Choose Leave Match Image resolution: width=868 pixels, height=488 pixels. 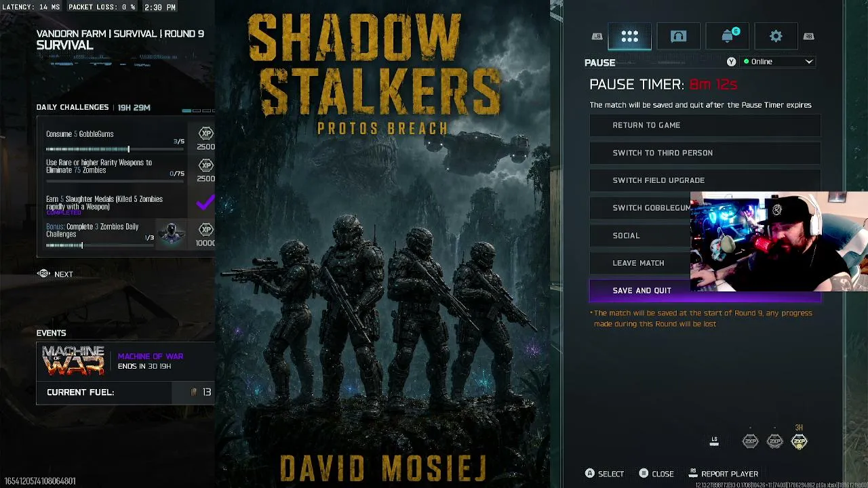(640, 263)
